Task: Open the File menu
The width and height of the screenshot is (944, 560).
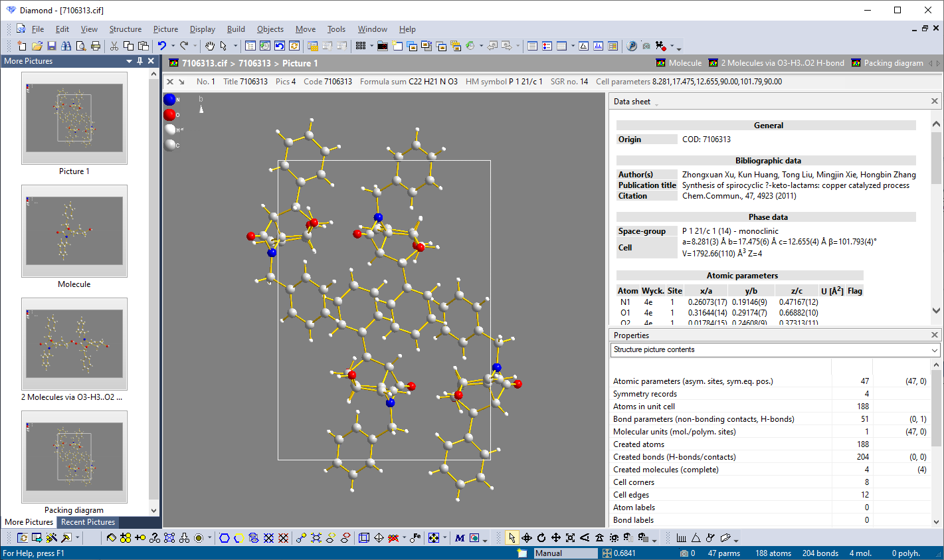Action: 37,29
